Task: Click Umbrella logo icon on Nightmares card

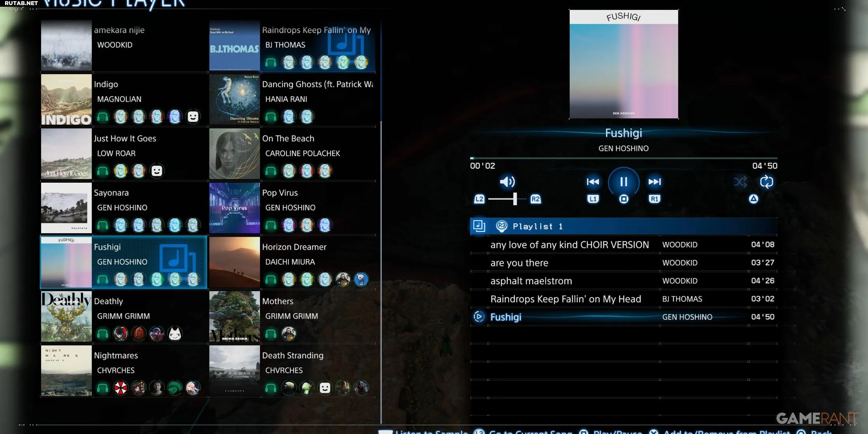Action: [121, 388]
